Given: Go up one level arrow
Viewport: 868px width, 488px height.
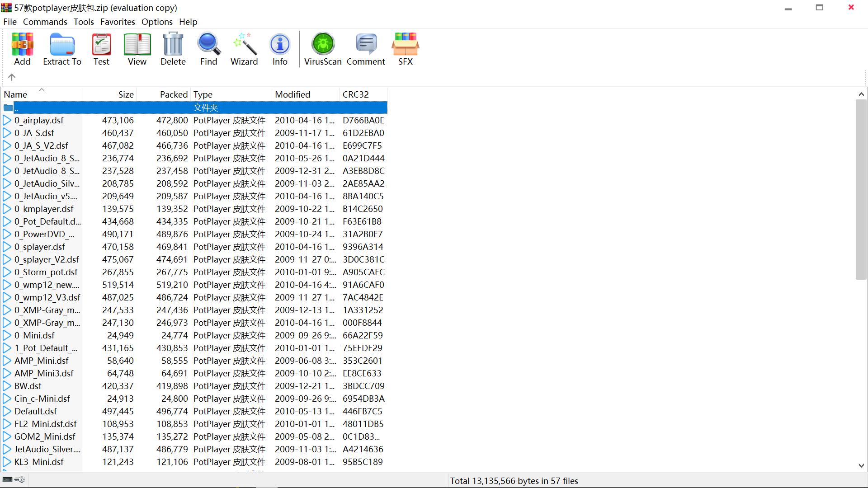Looking at the screenshot, I should coord(12,77).
